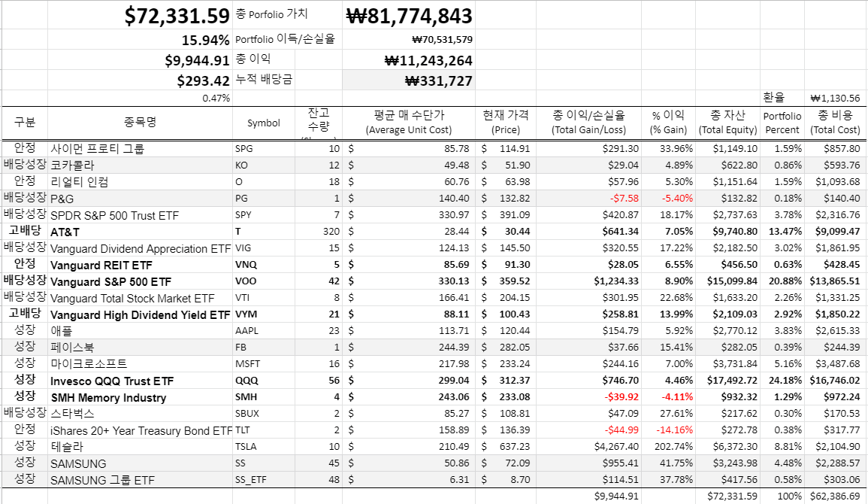
Task: Click the 24.18% portfolio percent cell
Action: pos(782,381)
